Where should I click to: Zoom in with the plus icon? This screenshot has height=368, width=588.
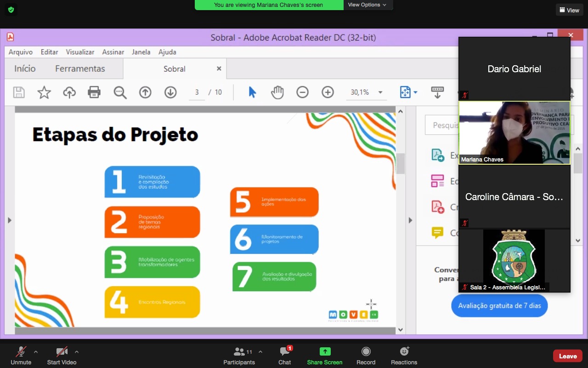tap(328, 92)
